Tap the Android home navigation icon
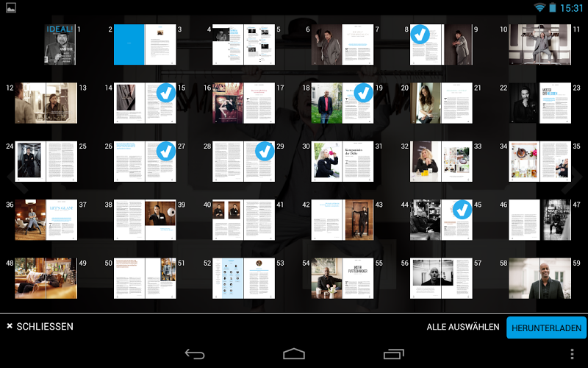Viewport: 588px width, 368px height. pyautogui.click(x=294, y=354)
